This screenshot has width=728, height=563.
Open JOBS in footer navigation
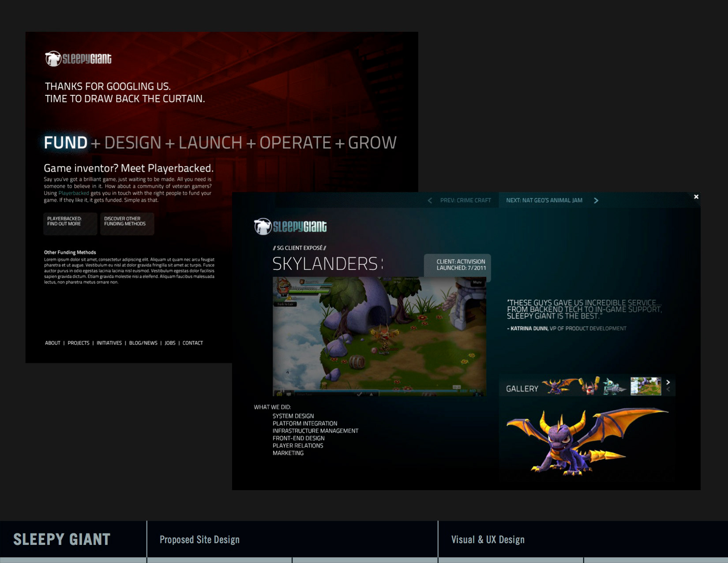tap(170, 343)
